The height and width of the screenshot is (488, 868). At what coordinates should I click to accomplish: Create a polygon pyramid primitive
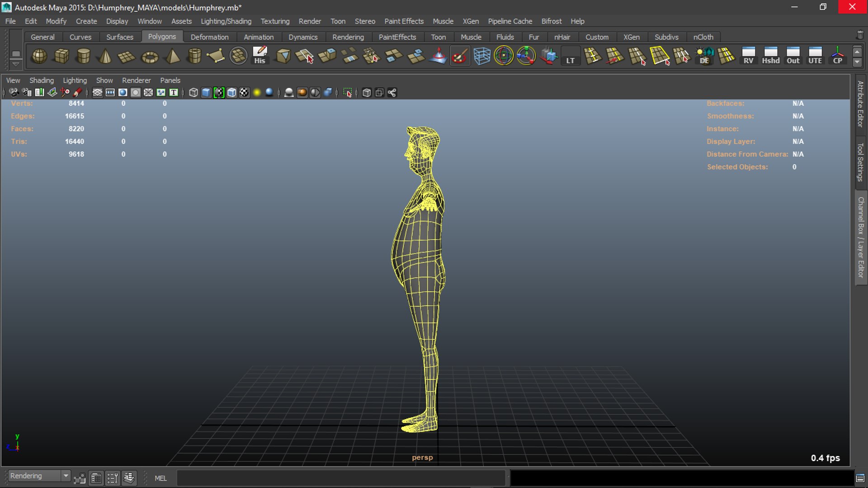(x=172, y=56)
